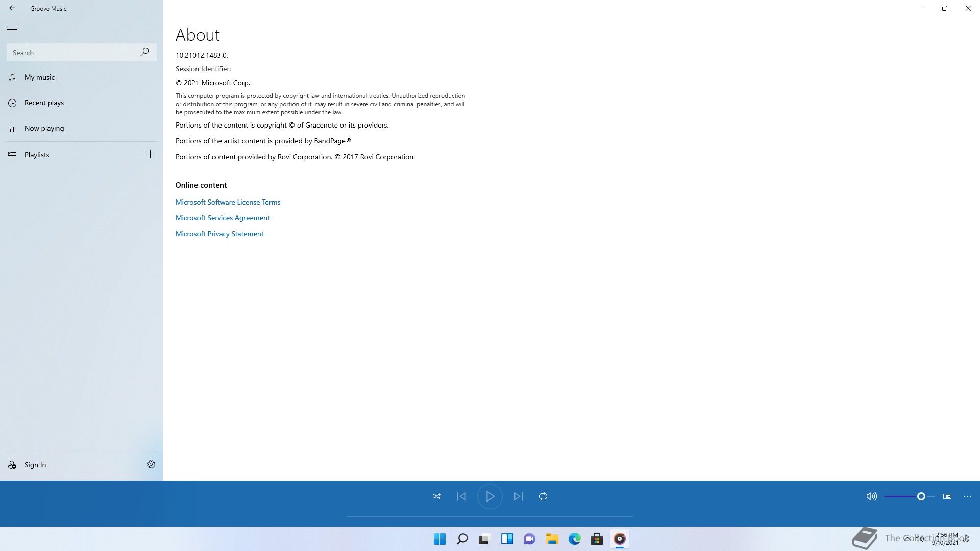The width and height of the screenshot is (980, 551).
Task: Adjust the volume slider
Action: click(921, 496)
